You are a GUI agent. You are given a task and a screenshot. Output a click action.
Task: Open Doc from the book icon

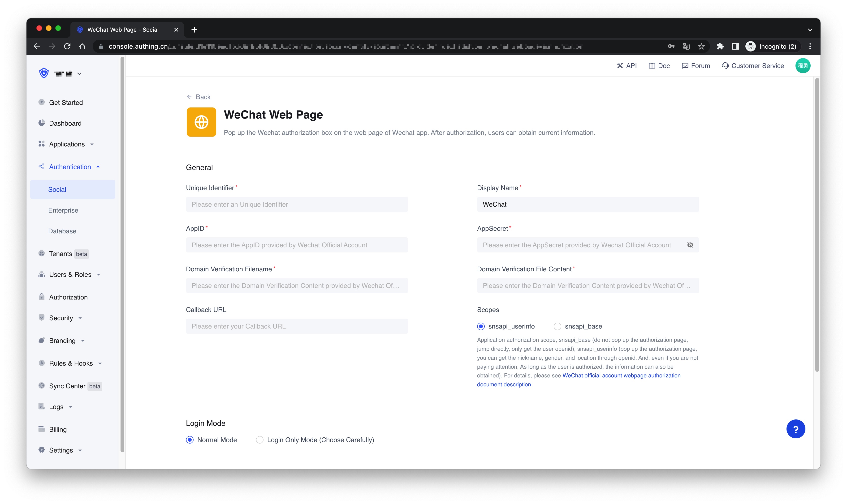[x=652, y=66]
